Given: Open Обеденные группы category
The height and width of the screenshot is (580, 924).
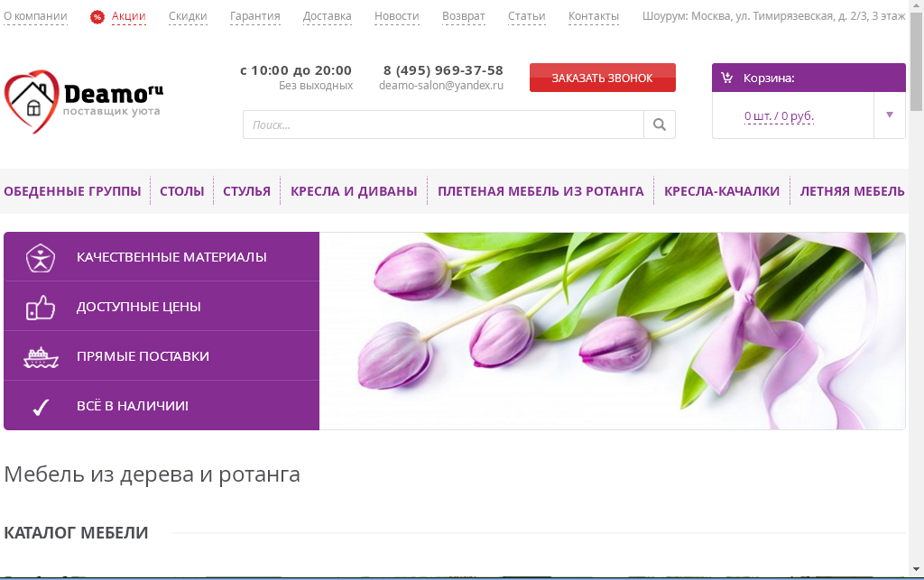Looking at the screenshot, I should 72,191.
